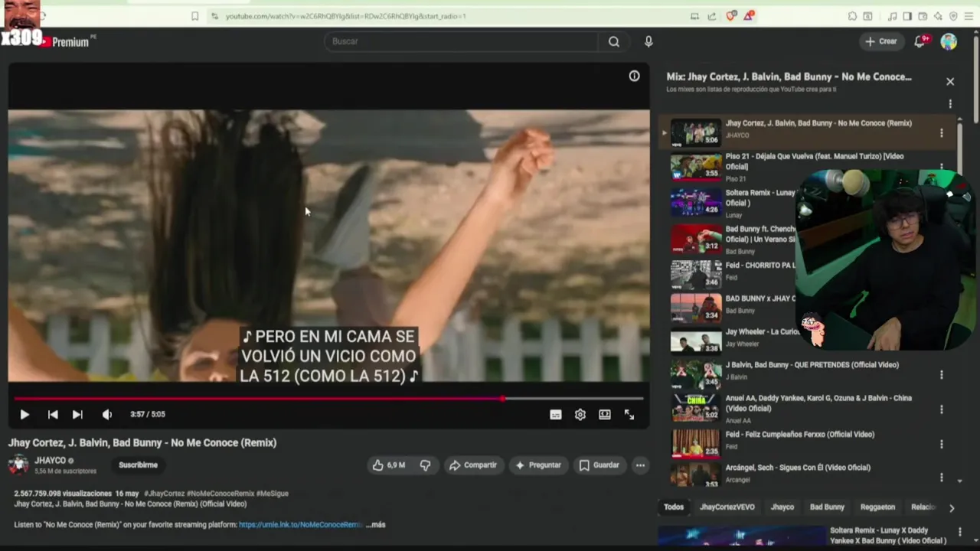Viewport: 980px width, 551px height.
Task: Open the JHAYCO channel name link
Action: coord(50,461)
